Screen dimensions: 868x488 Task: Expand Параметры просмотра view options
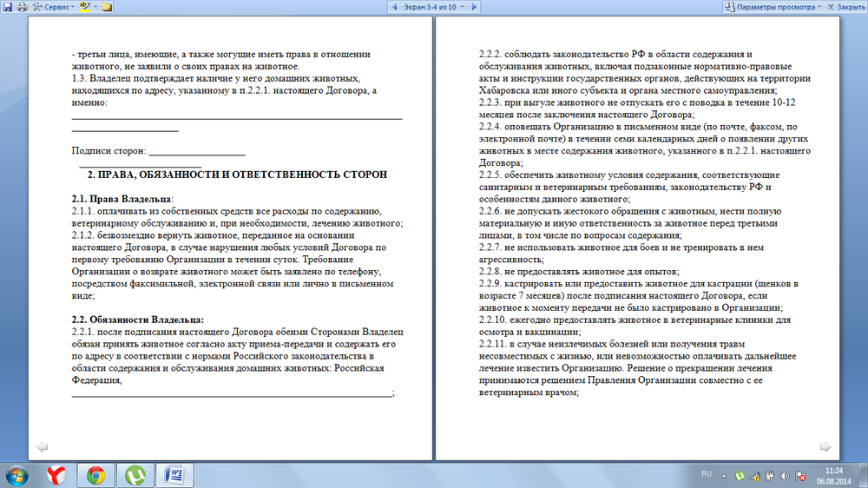pyautogui.click(x=777, y=7)
